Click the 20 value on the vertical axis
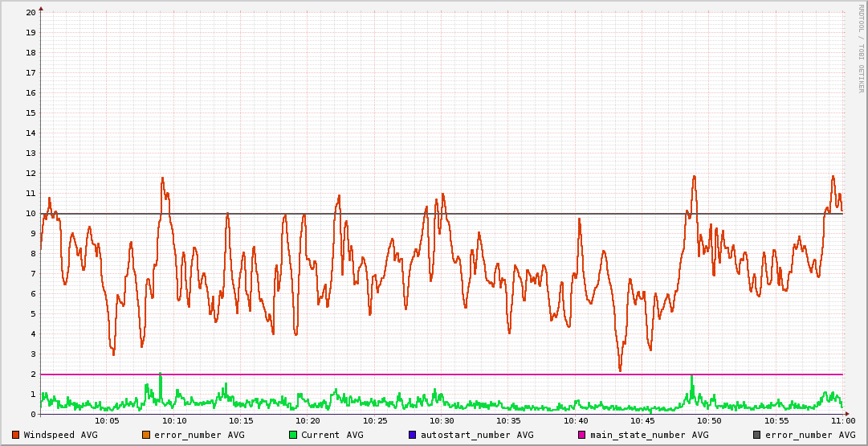 (31, 13)
